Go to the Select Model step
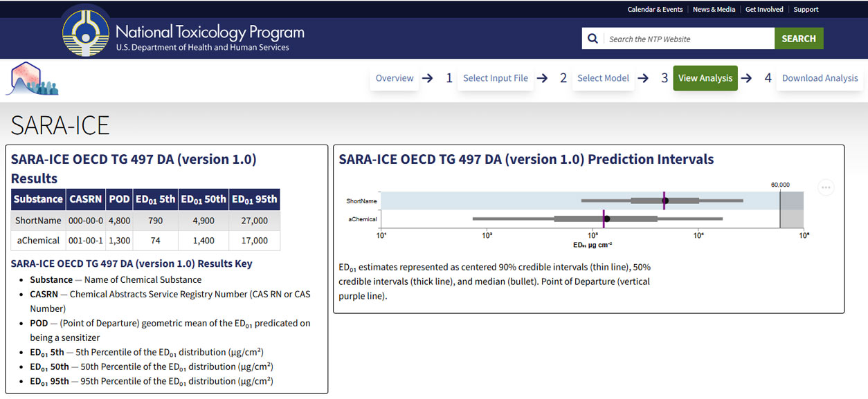This screenshot has width=868, height=399. (603, 78)
